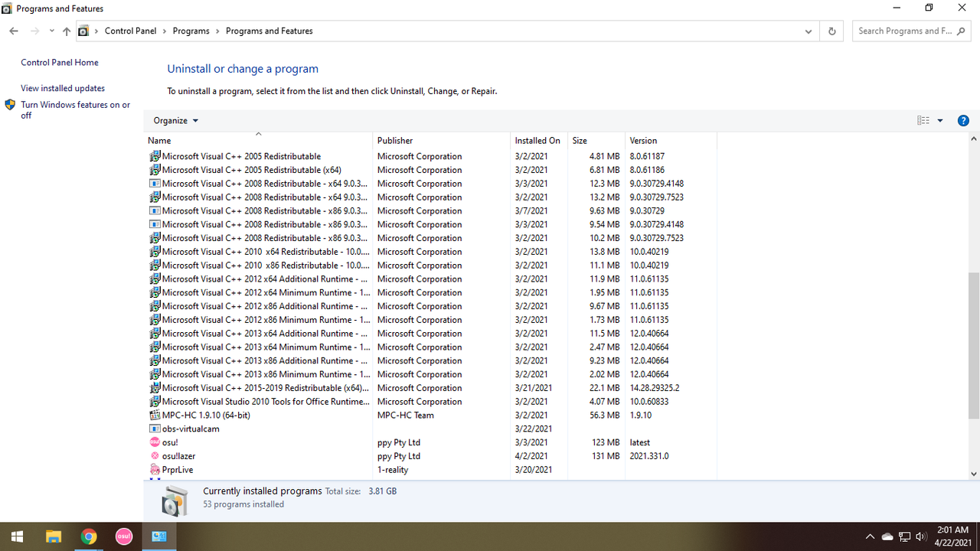The height and width of the screenshot is (551, 980).
Task: Open the Control Panel Home link
Action: pyautogui.click(x=60, y=63)
